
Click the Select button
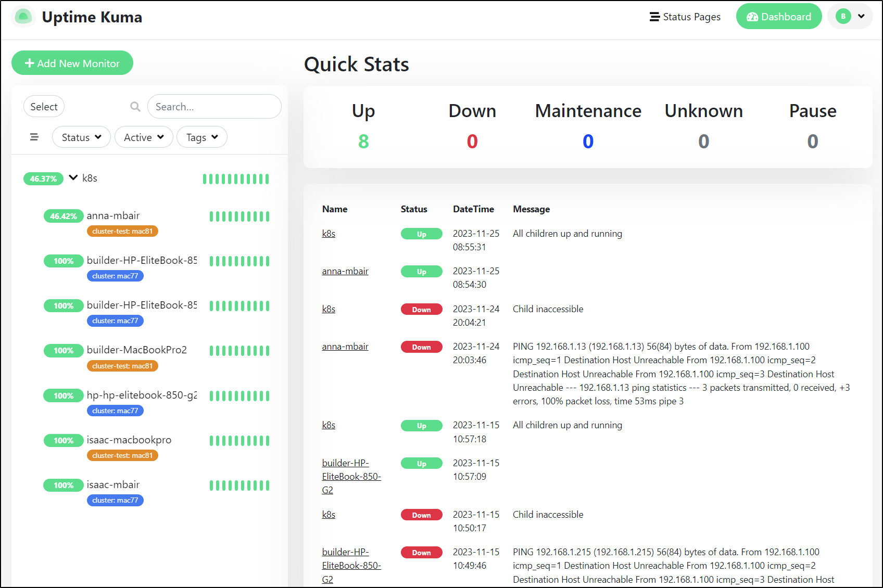tap(44, 107)
